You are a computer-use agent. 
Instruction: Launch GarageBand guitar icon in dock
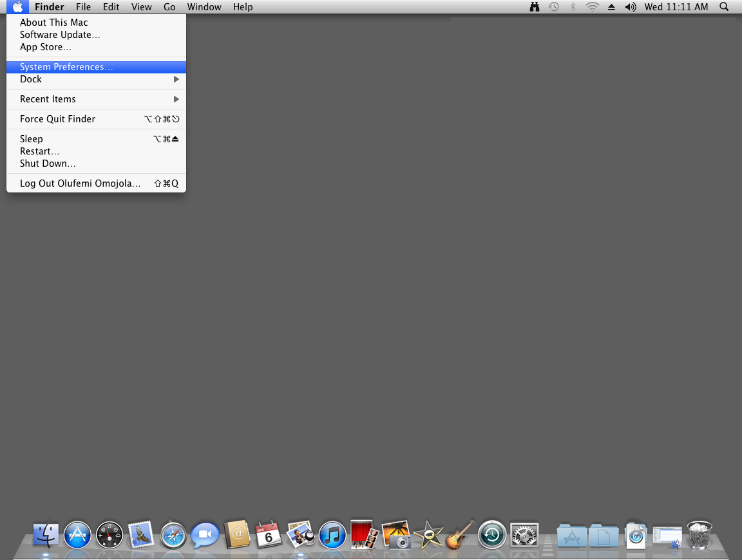pyautogui.click(x=460, y=535)
